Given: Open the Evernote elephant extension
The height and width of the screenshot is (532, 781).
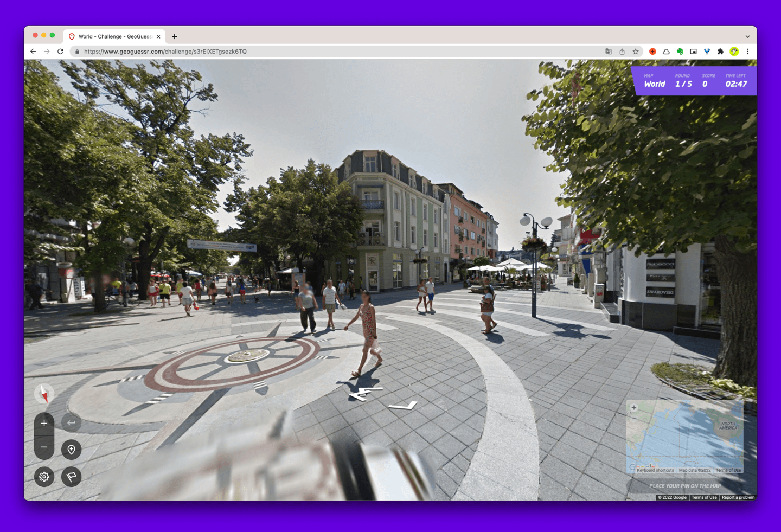Looking at the screenshot, I should 680,52.
